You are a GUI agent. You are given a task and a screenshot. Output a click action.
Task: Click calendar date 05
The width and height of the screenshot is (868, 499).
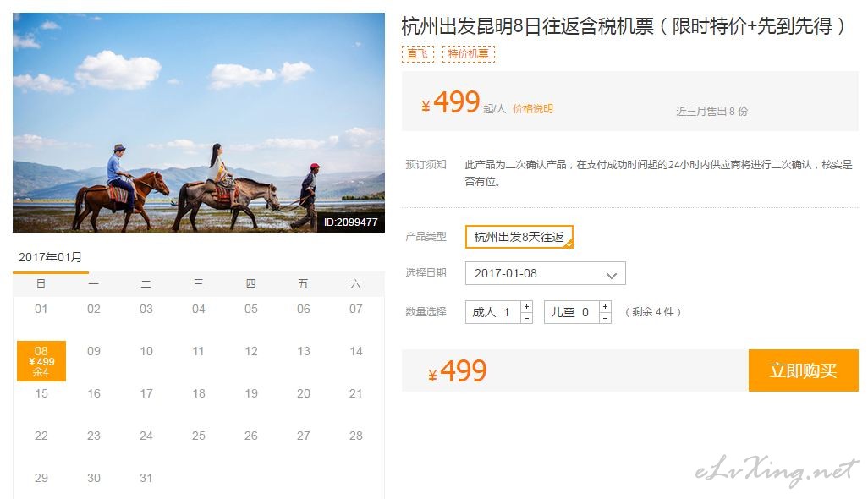[x=250, y=309]
